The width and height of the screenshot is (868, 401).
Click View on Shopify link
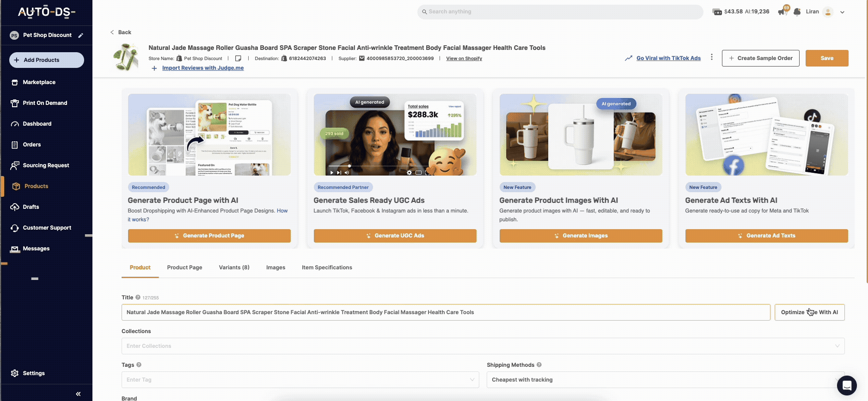pos(464,59)
